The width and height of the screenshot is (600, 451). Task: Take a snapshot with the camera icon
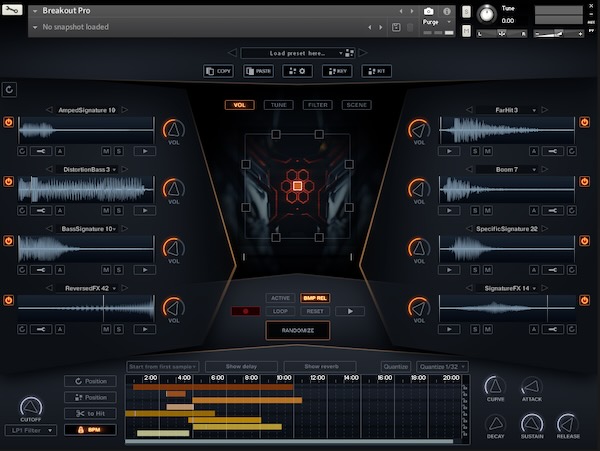(429, 11)
